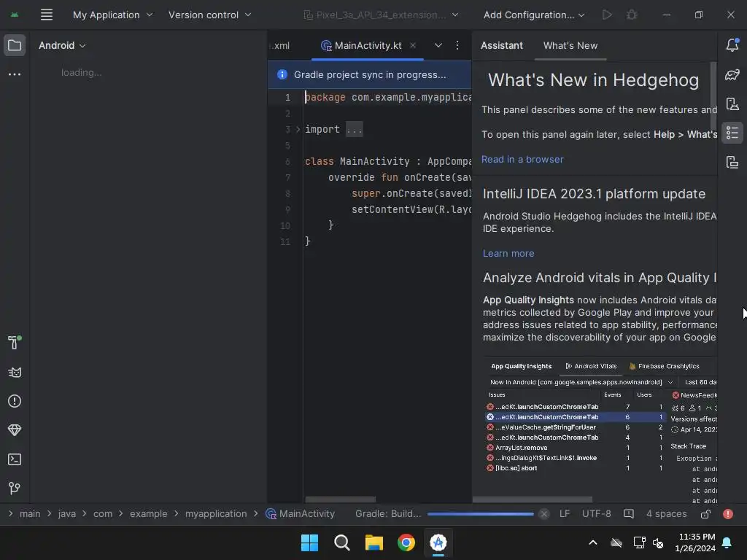Open the Gradle elephant tool window

click(x=732, y=75)
